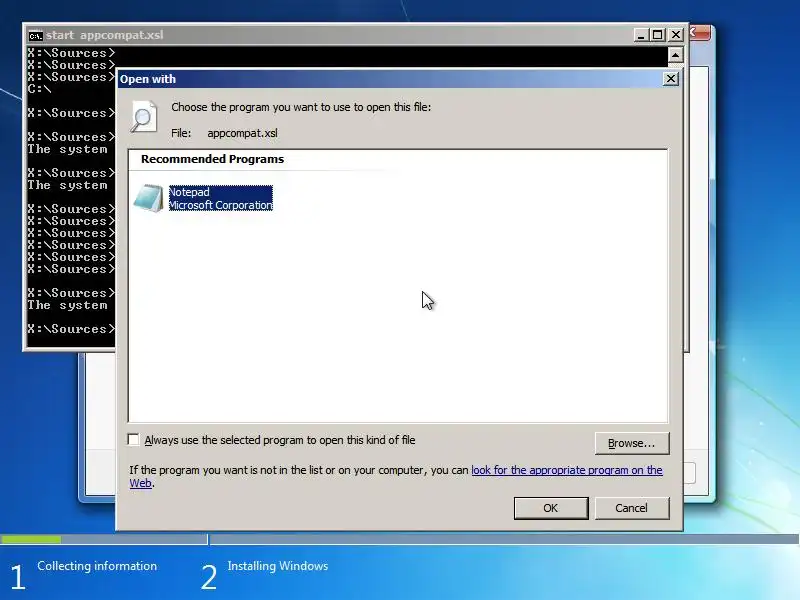This screenshot has height=600, width=800.
Task: Enable Always use the selected program checkbox
Action: pos(134,440)
